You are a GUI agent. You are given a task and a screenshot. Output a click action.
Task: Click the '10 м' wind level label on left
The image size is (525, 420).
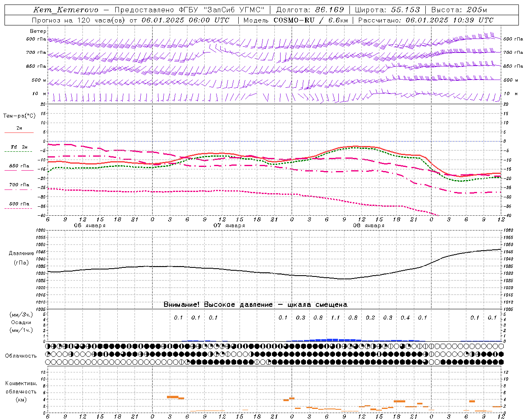(x=39, y=94)
